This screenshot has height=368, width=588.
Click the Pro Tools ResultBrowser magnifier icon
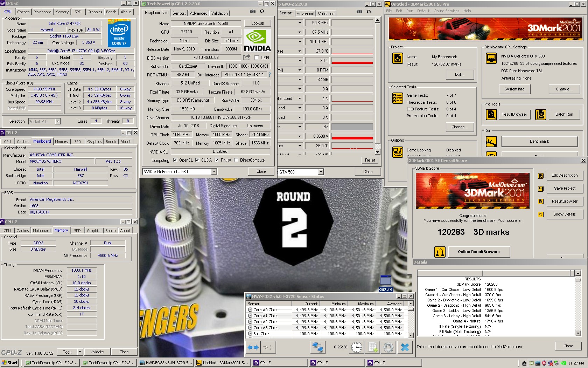(x=491, y=115)
